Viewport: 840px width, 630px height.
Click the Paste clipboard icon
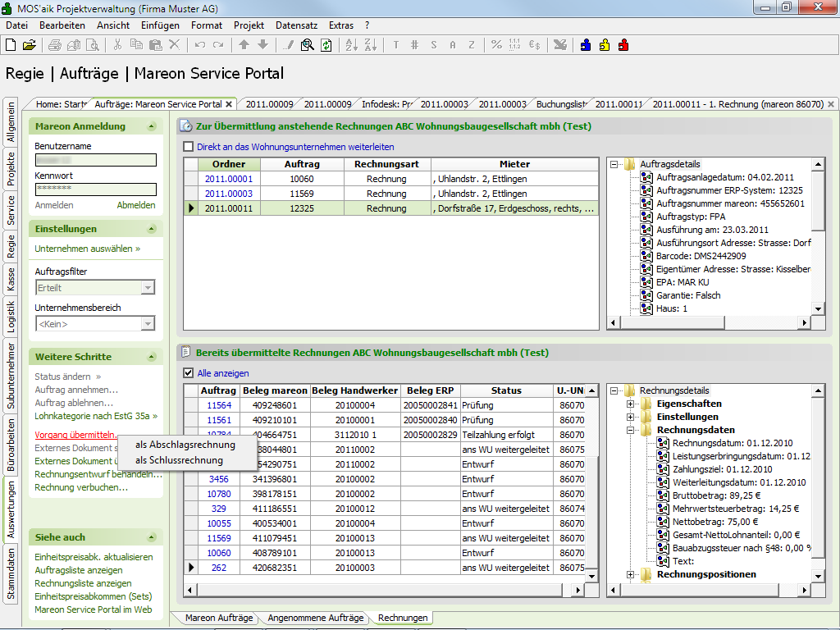click(155, 45)
